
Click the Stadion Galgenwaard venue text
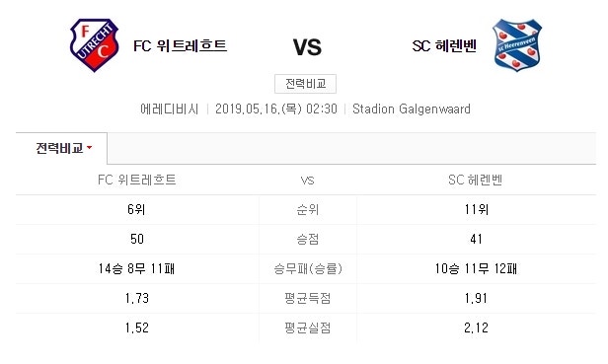[412, 109]
